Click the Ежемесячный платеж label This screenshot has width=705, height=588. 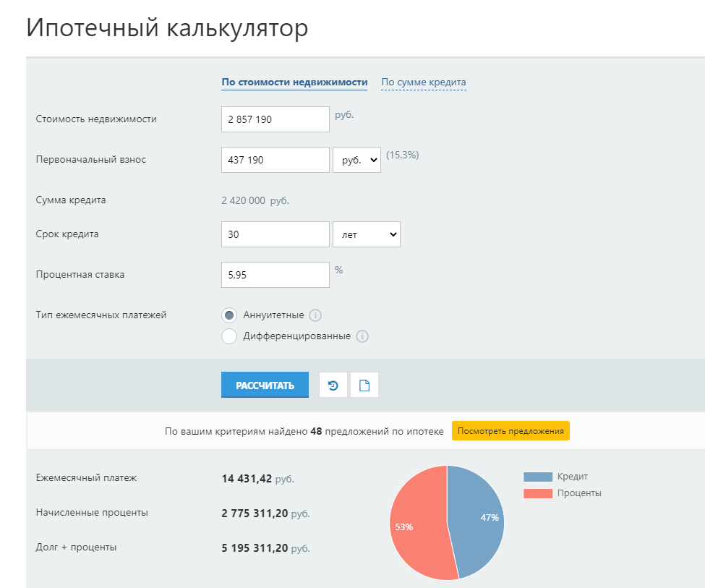86,478
